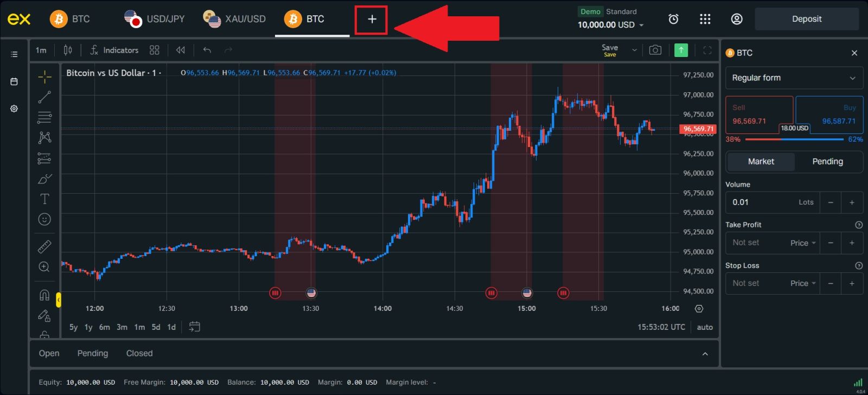This screenshot has height=395, width=868.
Task: Toggle auto scale on price axis
Action: 704,327
